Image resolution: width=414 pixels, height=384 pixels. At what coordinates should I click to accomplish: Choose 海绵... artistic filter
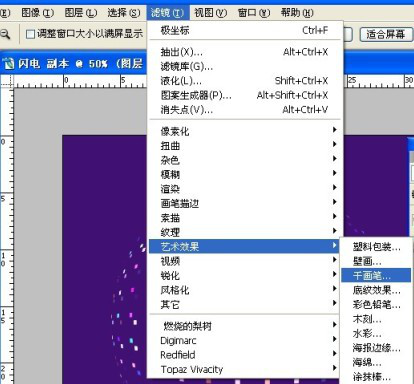click(x=376, y=362)
